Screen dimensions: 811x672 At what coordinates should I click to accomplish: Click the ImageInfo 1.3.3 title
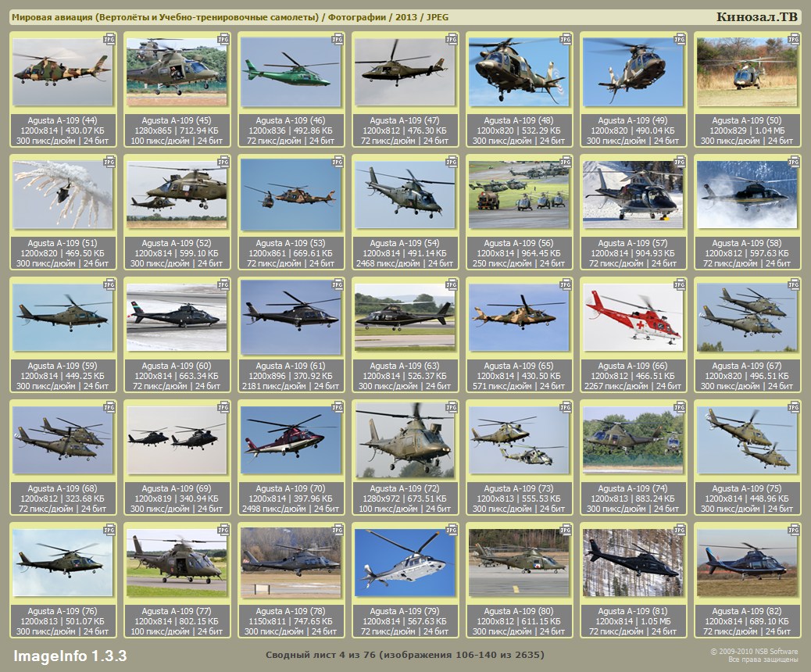pos(70,655)
